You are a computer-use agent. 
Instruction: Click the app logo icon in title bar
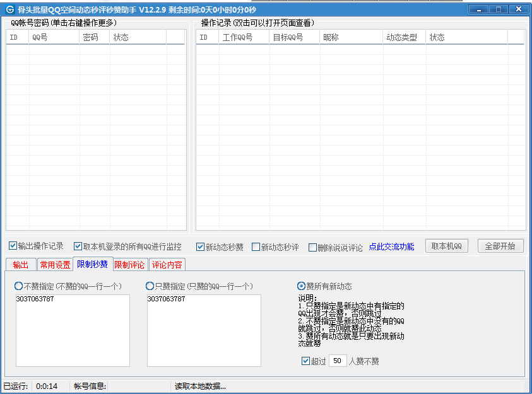(x=9, y=9)
